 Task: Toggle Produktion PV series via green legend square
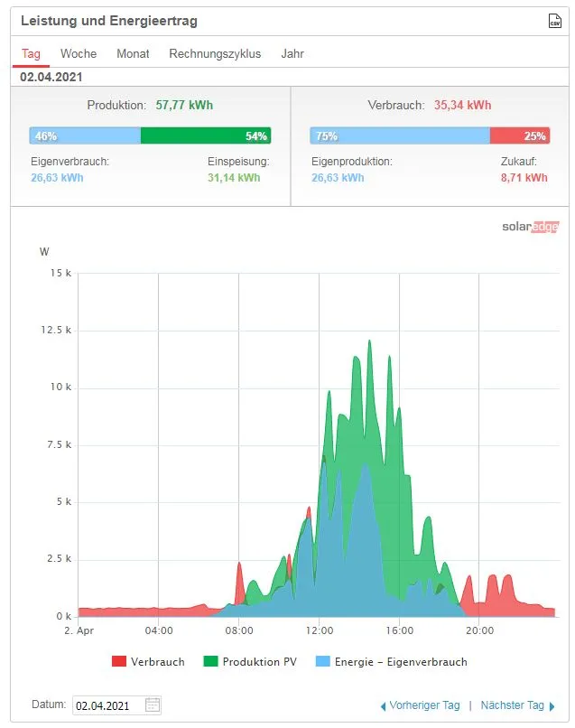pos(210,661)
